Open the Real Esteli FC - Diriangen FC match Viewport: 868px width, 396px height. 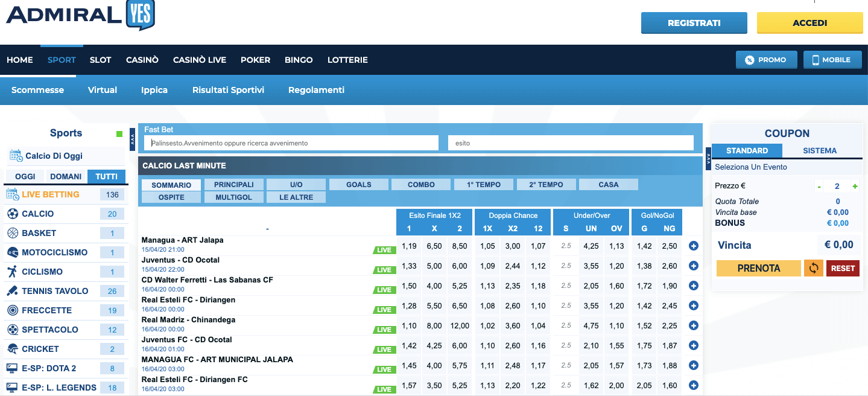click(x=194, y=379)
